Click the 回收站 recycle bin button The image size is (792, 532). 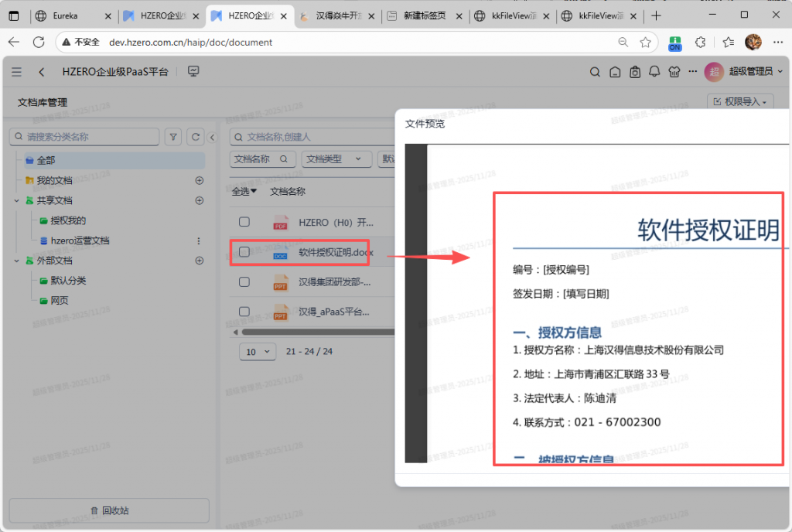point(109,510)
